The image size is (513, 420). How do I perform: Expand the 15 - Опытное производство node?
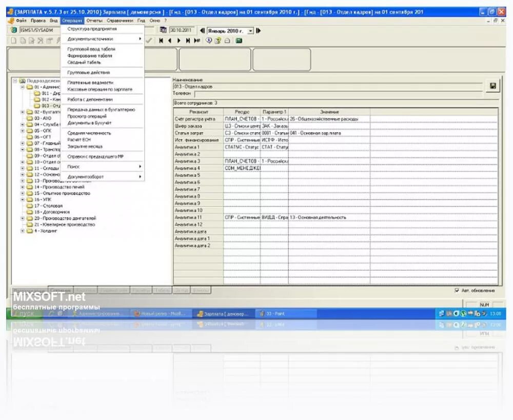[23, 193]
